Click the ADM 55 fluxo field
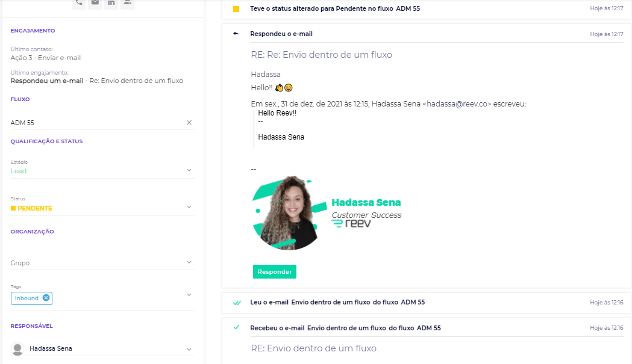The image size is (632, 364). point(96,123)
